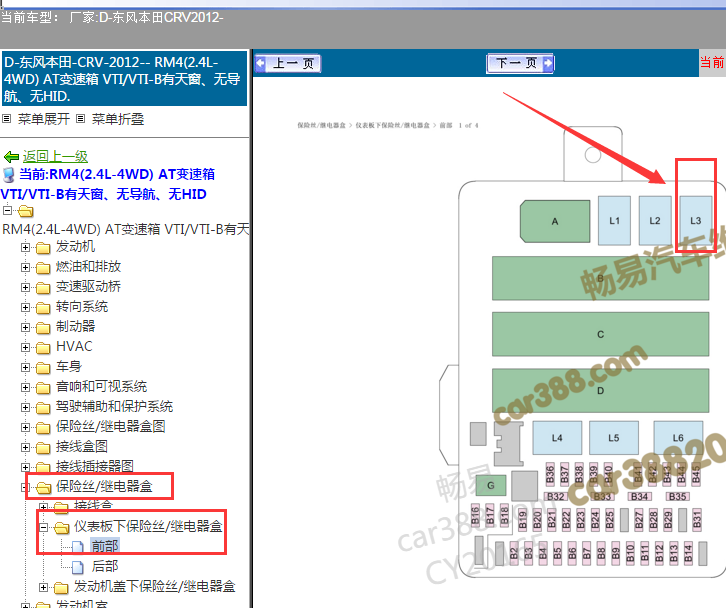Click the 前部 document page icon
726x608 pixels.
pos(78,547)
